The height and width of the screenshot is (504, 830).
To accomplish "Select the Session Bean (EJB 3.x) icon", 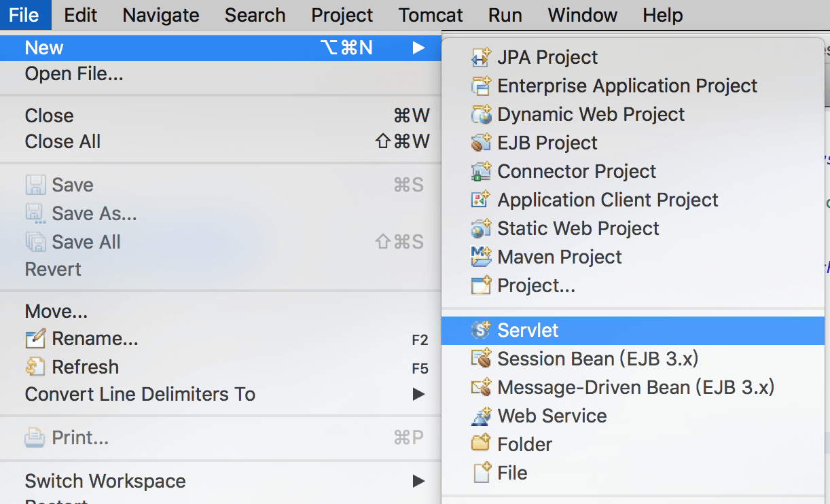I will (x=480, y=359).
